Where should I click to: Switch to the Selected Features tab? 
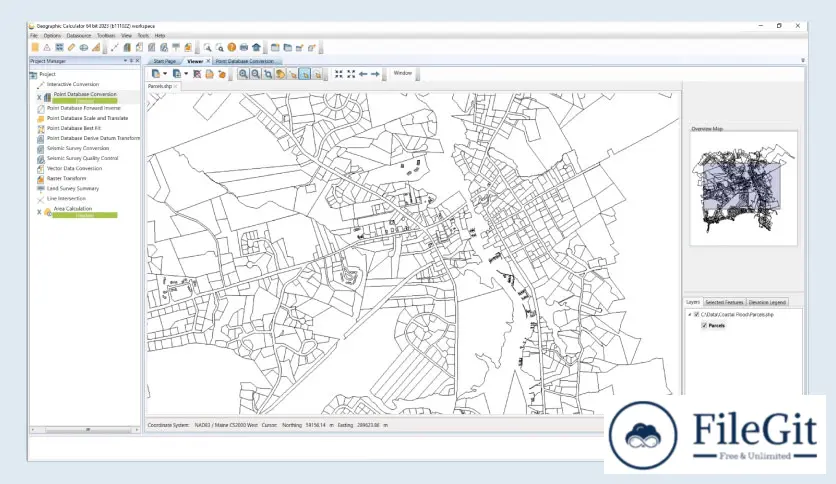point(724,302)
